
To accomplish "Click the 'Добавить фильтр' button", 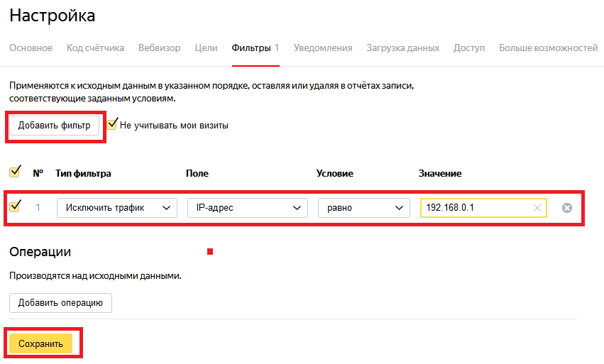I will tap(55, 126).
